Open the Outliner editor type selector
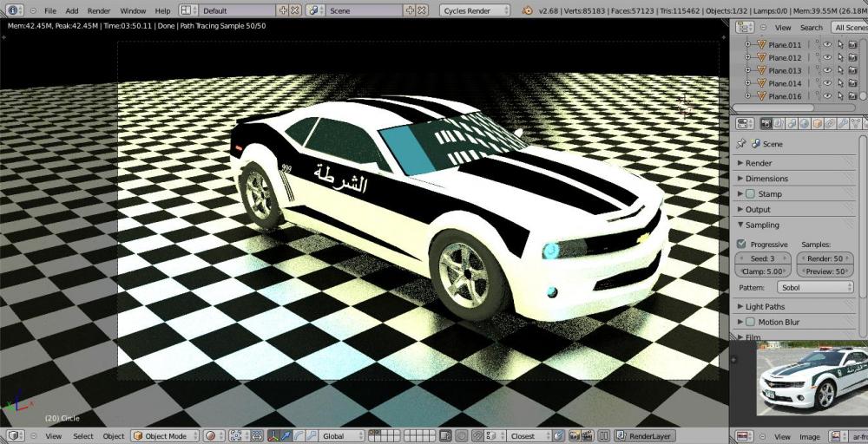The image size is (868, 444). pyautogui.click(x=745, y=27)
